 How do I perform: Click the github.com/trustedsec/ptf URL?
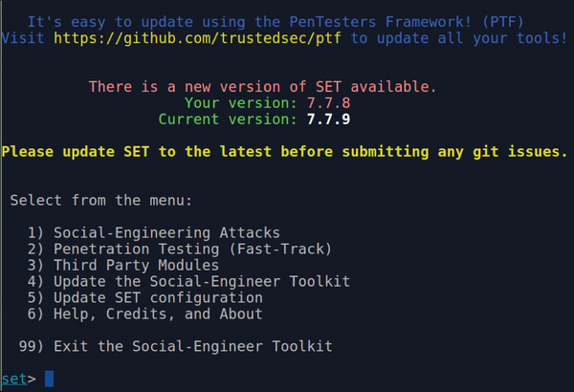pyautogui.click(x=198, y=39)
